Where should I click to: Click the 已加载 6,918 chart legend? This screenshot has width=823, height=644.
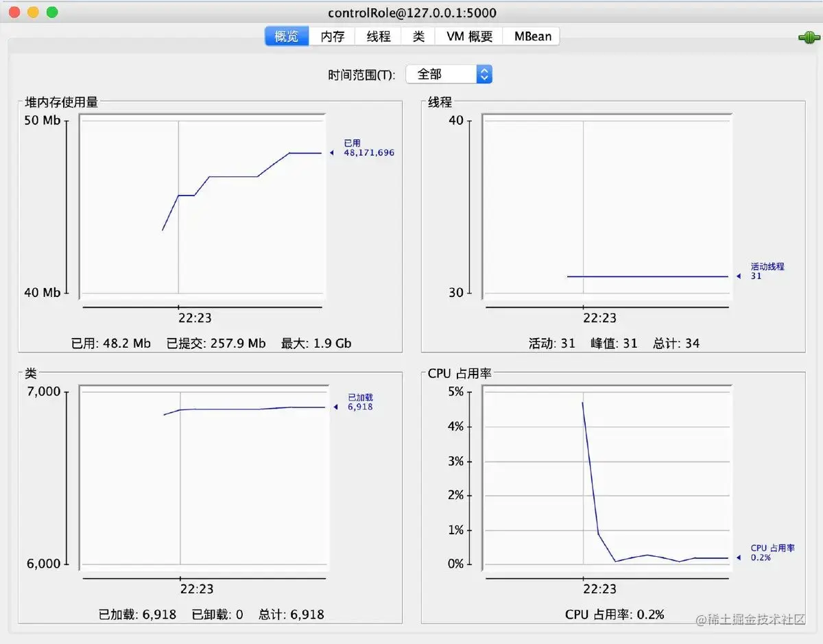360,402
